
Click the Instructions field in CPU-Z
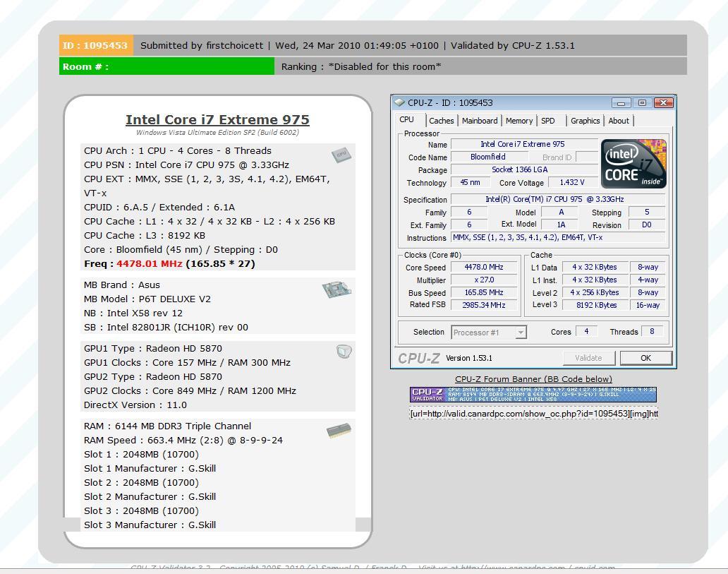tap(558, 237)
